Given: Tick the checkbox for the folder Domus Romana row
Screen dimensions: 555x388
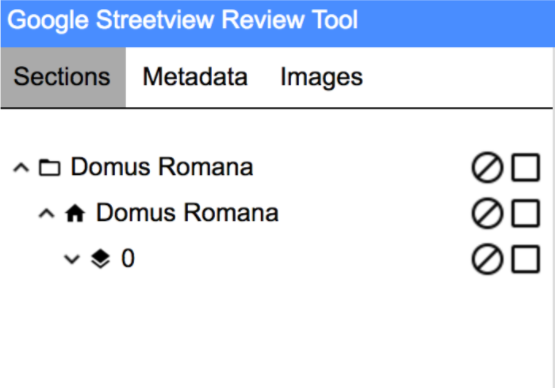Looking at the screenshot, I should point(526,167).
